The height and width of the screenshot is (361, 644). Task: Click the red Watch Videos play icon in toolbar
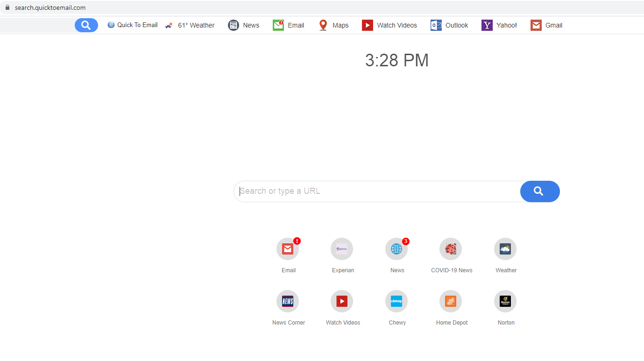point(368,25)
